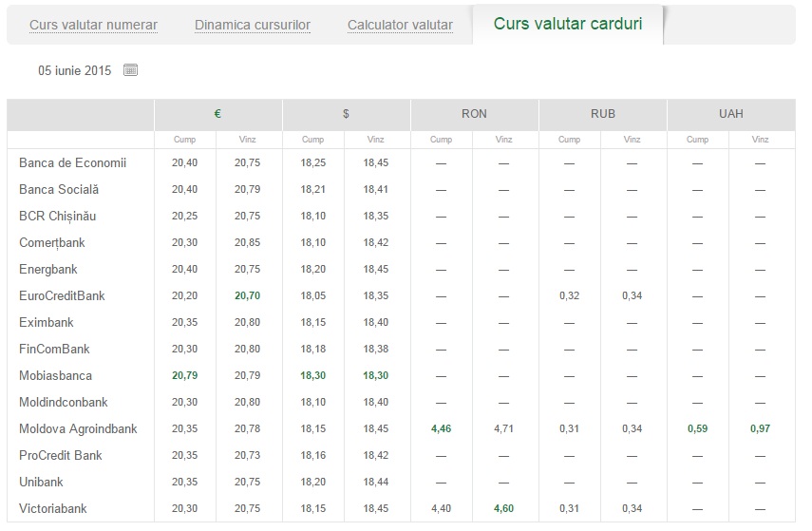Click Cump subheader under $ column

pyautogui.click(x=312, y=140)
